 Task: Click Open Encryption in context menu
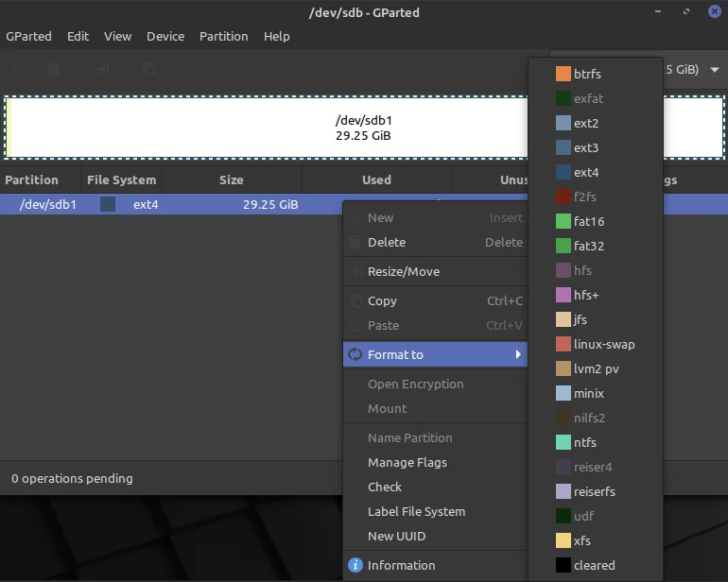coord(435,384)
